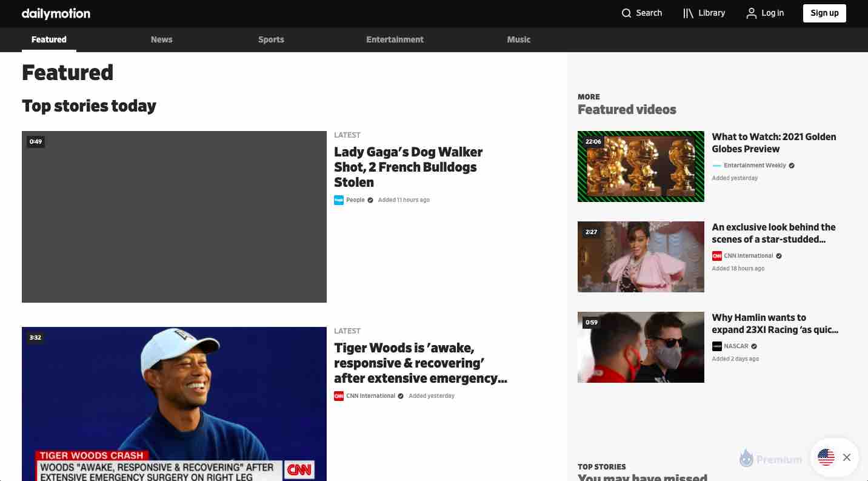The height and width of the screenshot is (481, 868).
Task: Open Search via magnifier icon
Action: (x=627, y=13)
